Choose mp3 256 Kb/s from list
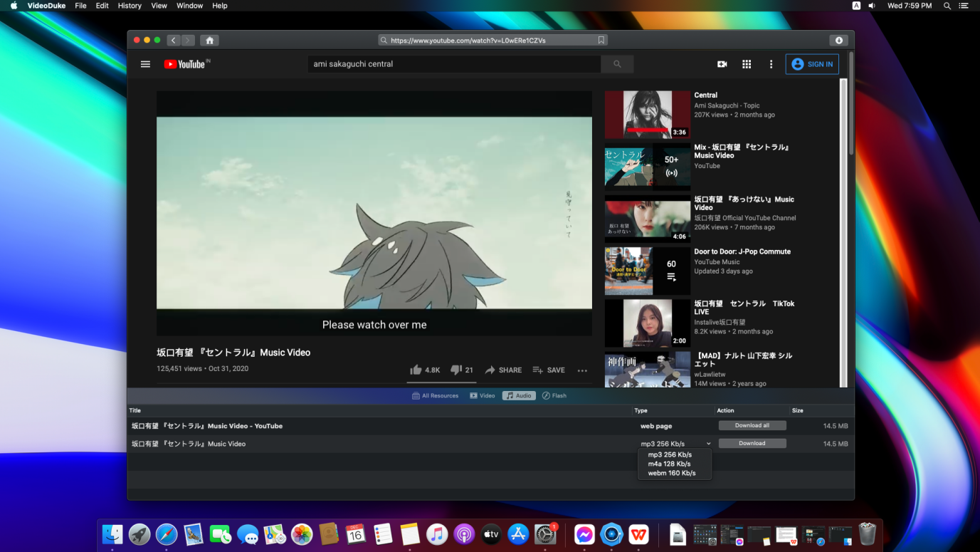 (670, 454)
